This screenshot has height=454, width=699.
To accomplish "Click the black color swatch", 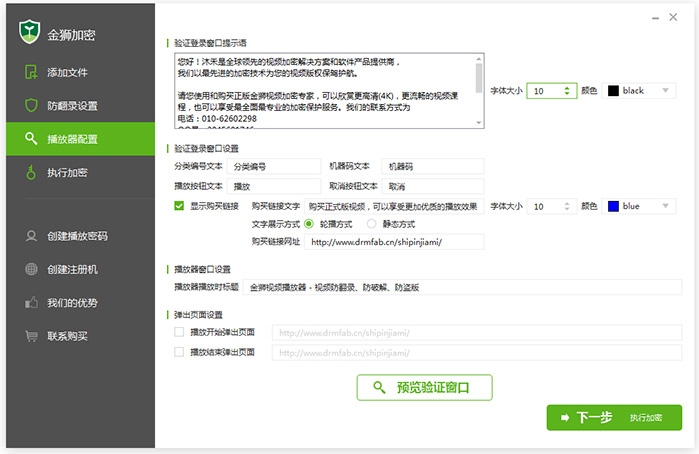I will point(613,91).
